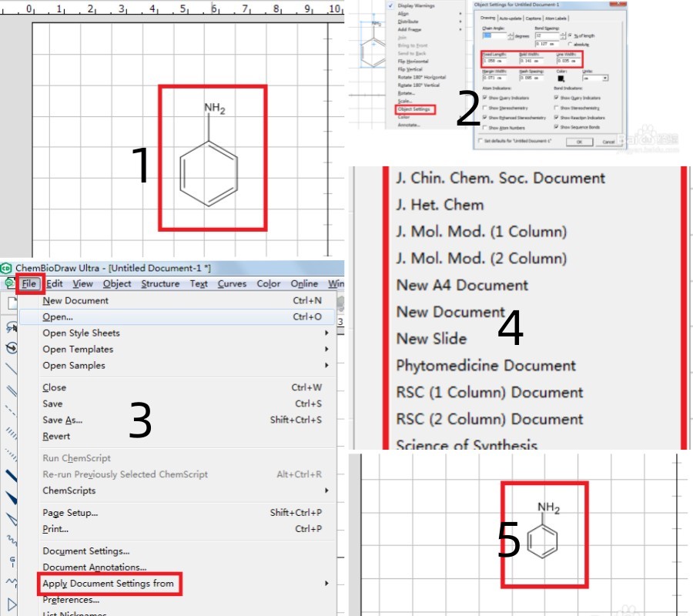Select the Structure Perspective tool

point(11,348)
